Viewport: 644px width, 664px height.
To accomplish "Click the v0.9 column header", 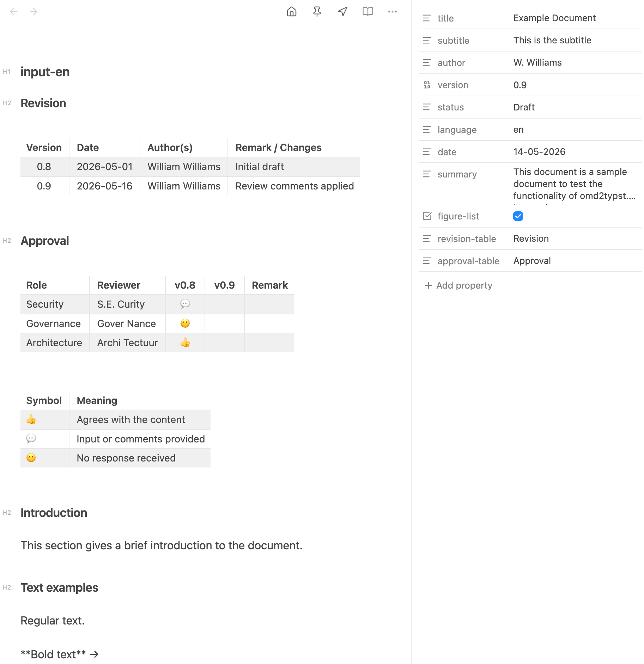I will click(225, 285).
